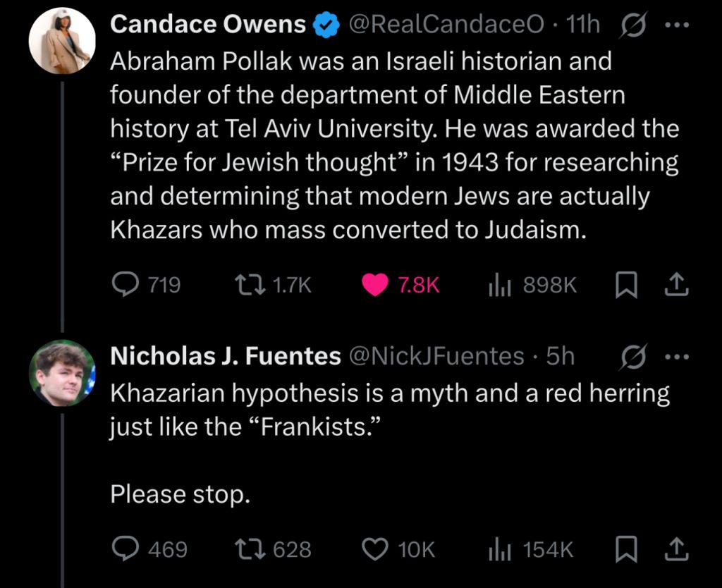Screen dimensions: 722x588
Task: Open @RealCandaceO profile handle
Action: (x=446, y=25)
